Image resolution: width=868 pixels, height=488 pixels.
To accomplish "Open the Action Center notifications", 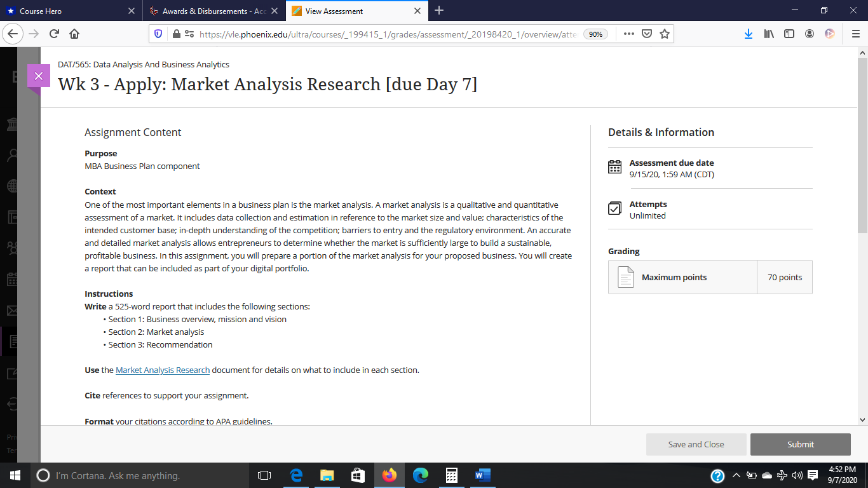I will (812, 476).
